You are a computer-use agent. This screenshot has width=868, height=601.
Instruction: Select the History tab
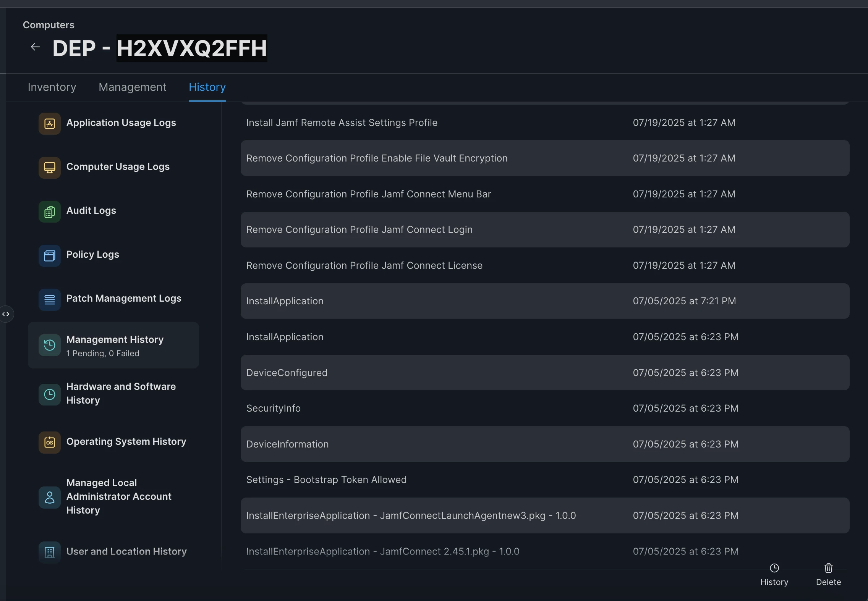207,87
